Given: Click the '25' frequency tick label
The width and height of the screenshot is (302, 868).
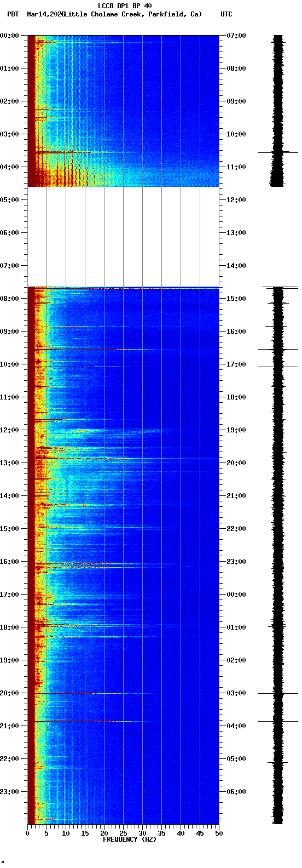Looking at the screenshot, I should point(123,833).
